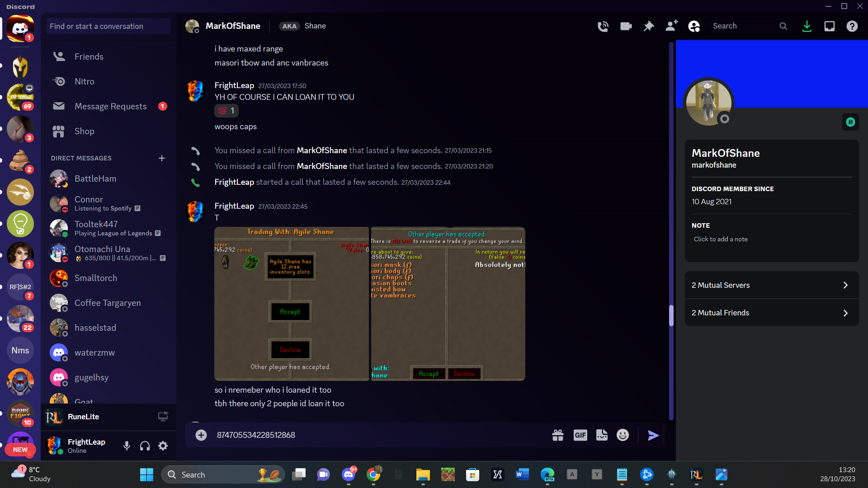The image size is (868, 488).
Task: Hide the user profile panel
Action: (x=694, y=26)
